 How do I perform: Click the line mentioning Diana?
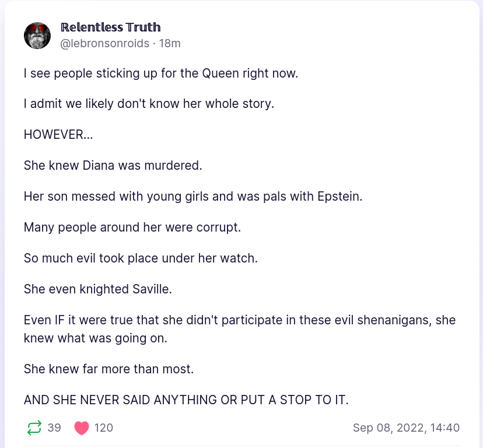coord(113,165)
